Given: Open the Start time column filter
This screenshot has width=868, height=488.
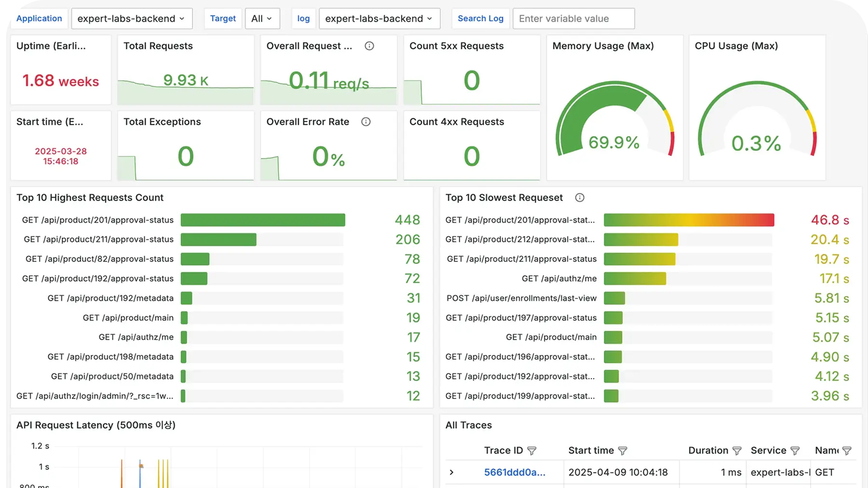Looking at the screenshot, I should (623, 451).
